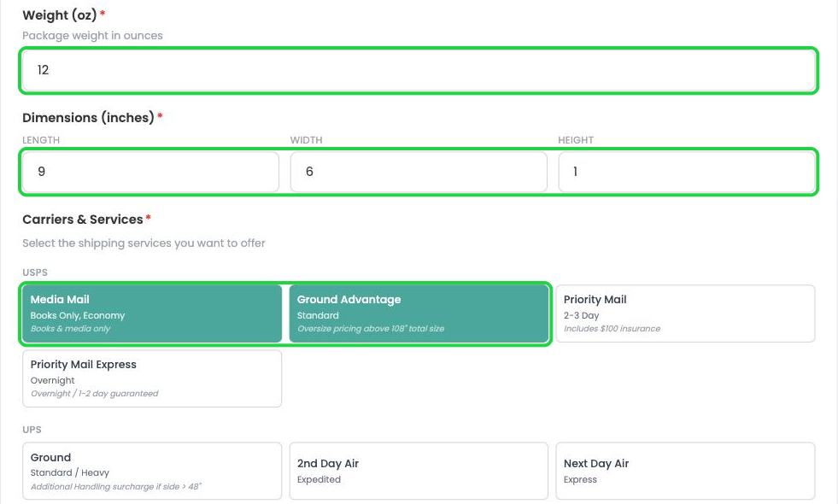Click the 'Weight (oz)' label
The width and height of the screenshot is (838, 504).
(59, 15)
